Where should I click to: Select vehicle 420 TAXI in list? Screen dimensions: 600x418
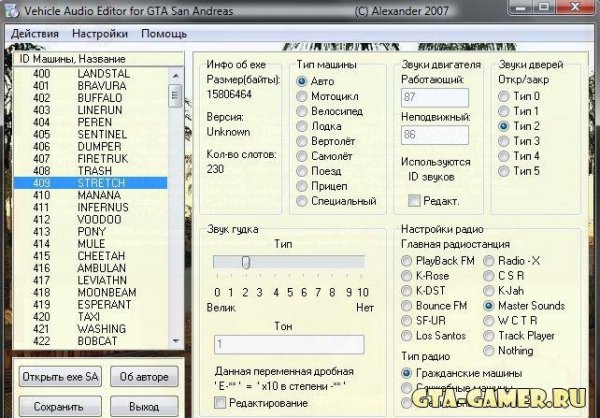[x=90, y=317]
